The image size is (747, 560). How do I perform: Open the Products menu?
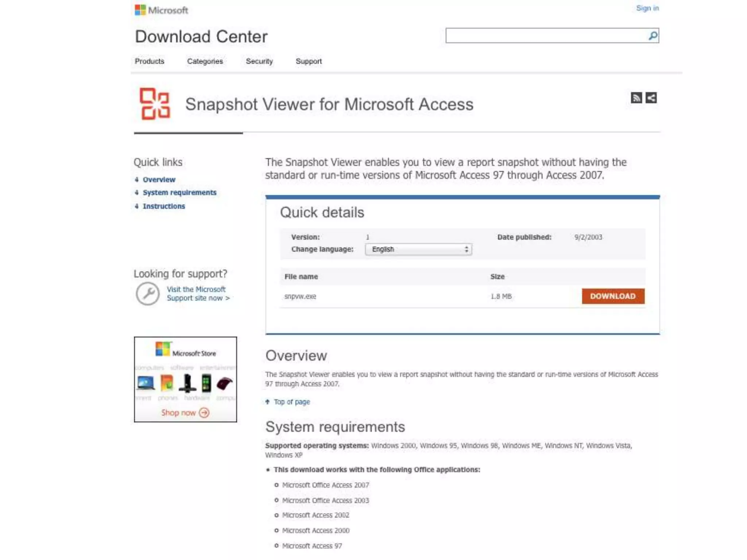point(150,61)
